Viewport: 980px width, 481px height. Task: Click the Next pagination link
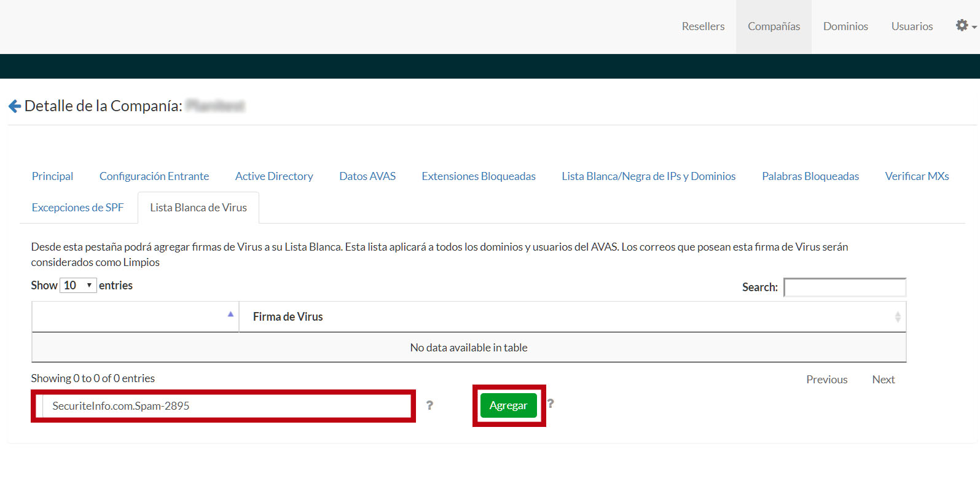[x=883, y=380]
